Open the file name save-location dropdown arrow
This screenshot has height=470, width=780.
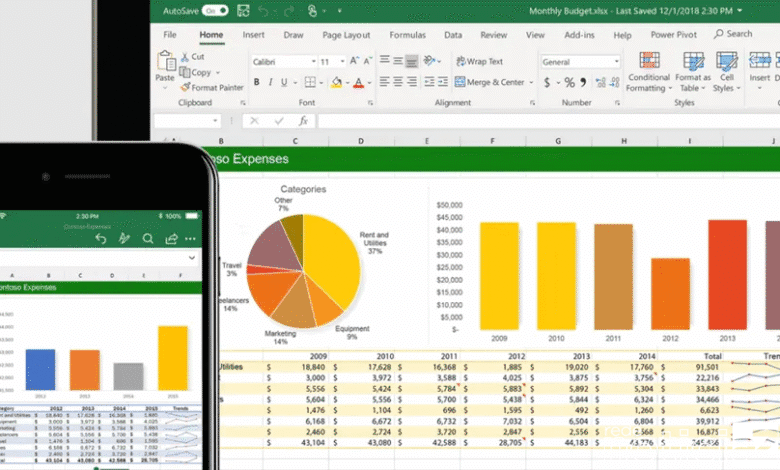740,10
